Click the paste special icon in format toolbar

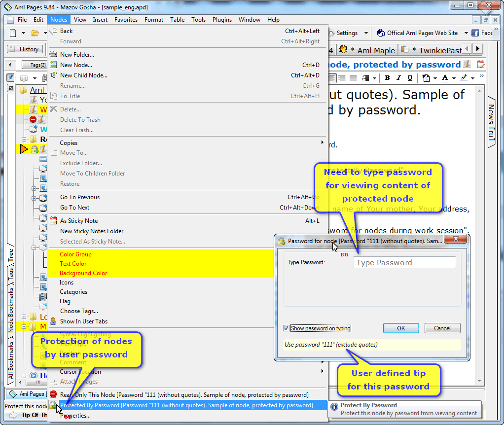tap(426, 78)
